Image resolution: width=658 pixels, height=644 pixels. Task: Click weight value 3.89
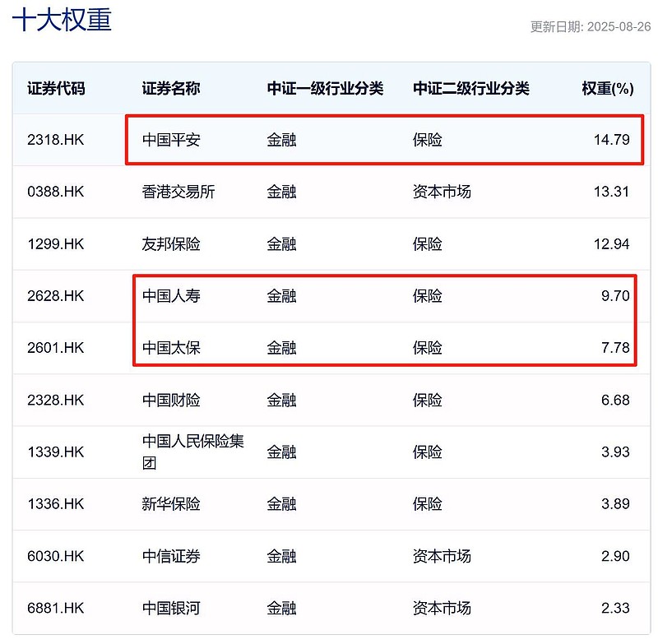615,504
